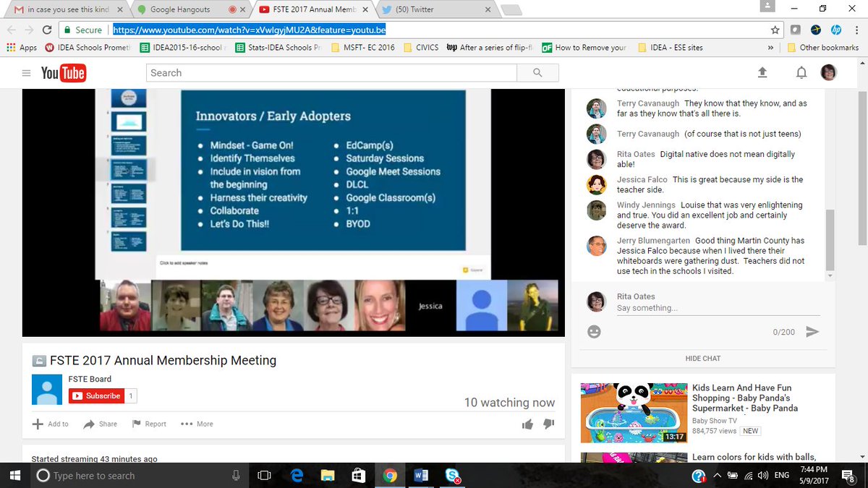
Task: Open Learn colors for kids video title
Action: (754, 457)
